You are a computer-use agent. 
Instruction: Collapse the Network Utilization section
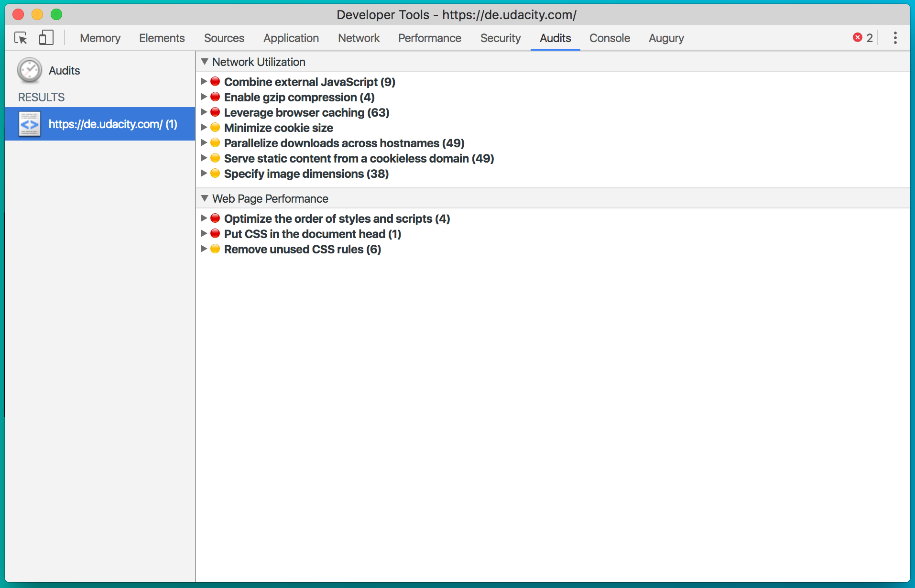205,62
